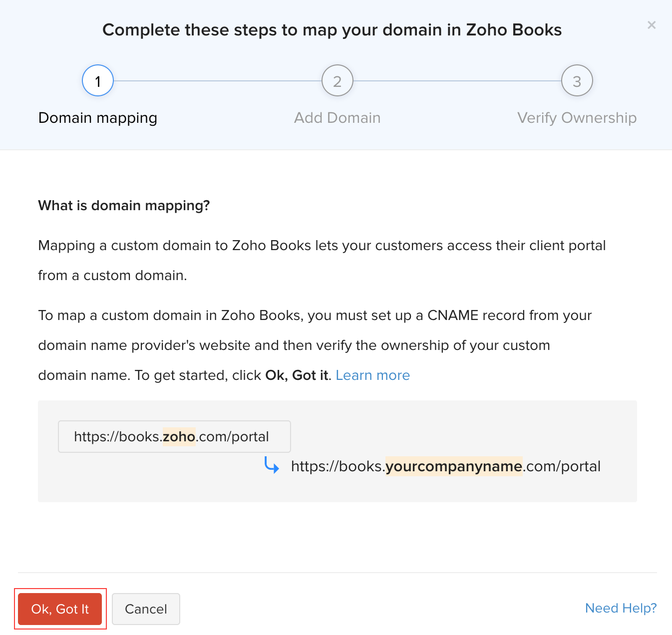The image size is (672, 635).
Task: Click the gray example URL panel
Action: [x=337, y=450]
